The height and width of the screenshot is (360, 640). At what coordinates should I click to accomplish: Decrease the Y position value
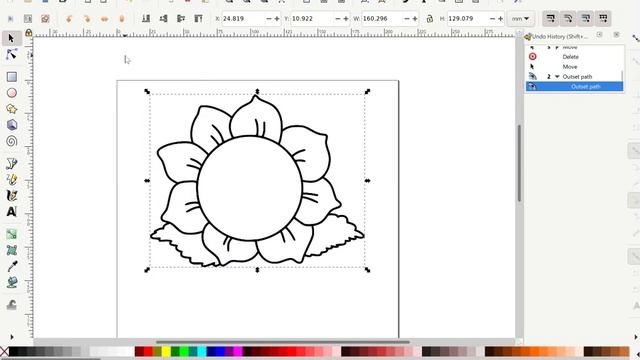tap(338, 19)
